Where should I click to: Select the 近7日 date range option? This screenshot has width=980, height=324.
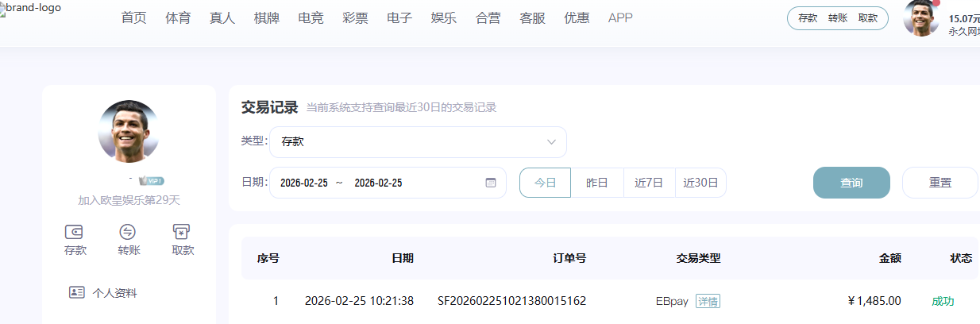tap(649, 183)
